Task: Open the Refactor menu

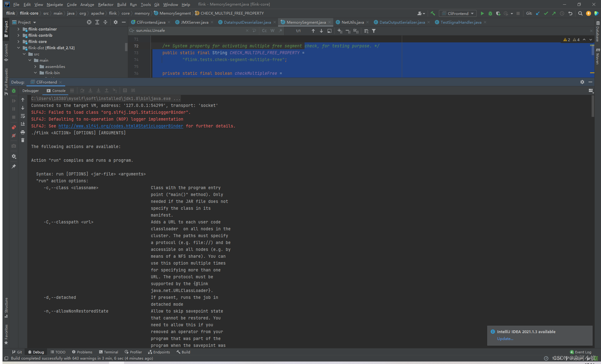Action: [106, 4]
